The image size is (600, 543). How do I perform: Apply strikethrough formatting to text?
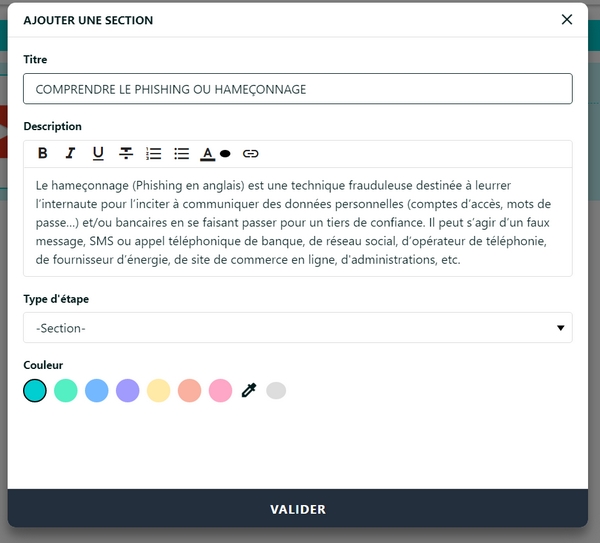point(126,153)
